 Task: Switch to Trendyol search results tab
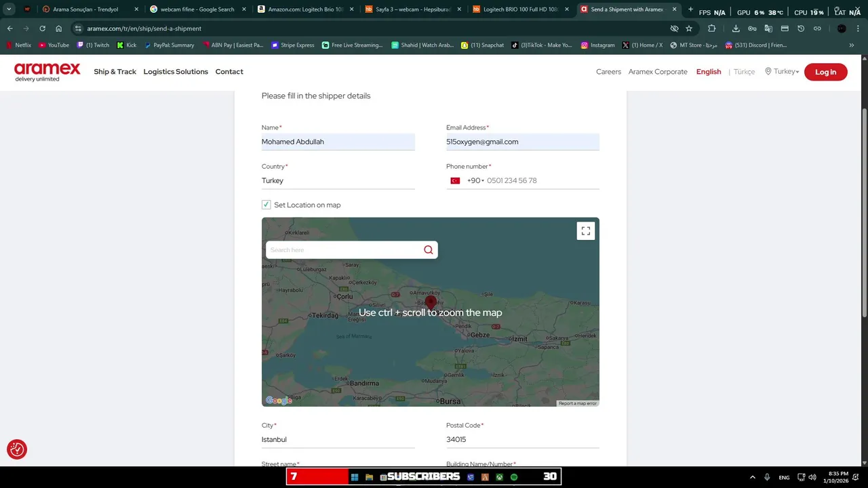point(90,9)
